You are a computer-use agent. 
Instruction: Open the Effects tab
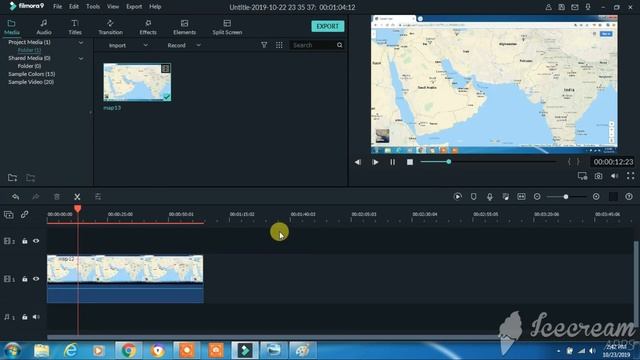(148, 27)
